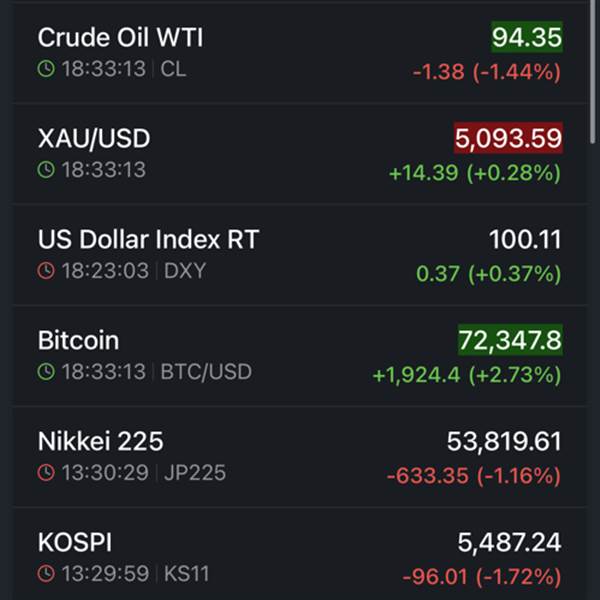Open the KOSPI index row
Viewport: 600px width, 600px height.
pos(75,543)
